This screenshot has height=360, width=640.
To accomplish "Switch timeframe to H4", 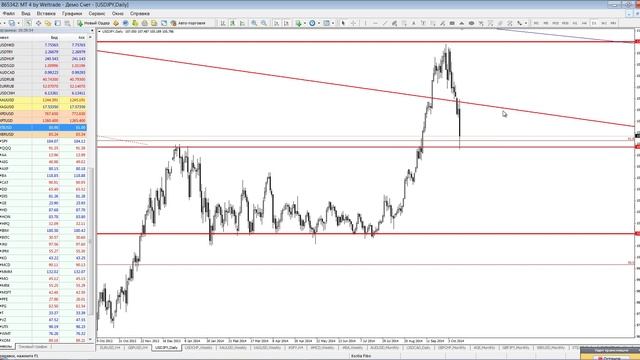I will [584, 23].
